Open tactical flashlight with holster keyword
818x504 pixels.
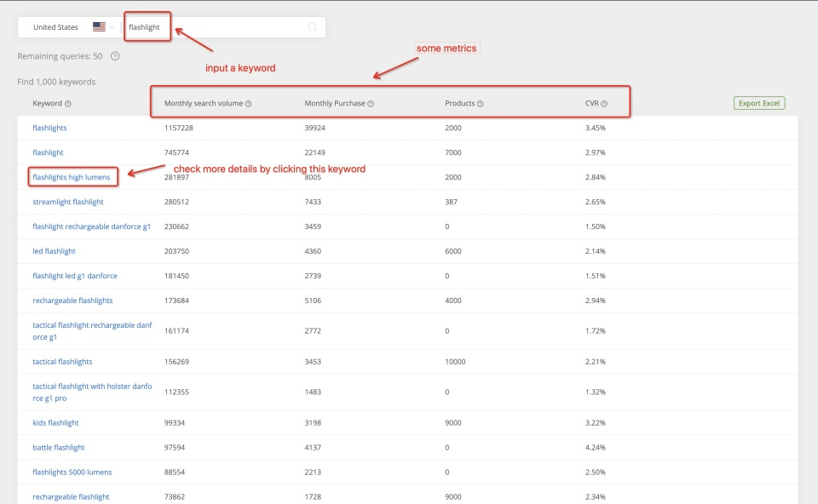click(x=92, y=392)
